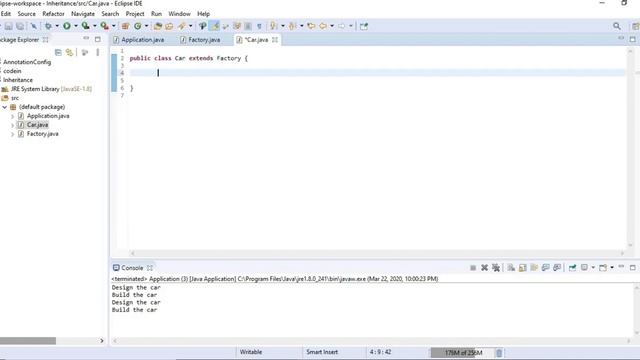The width and height of the screenshot is (640, 360).
Task: Expand the Factory.java tree node
Action: coord(12,134)
